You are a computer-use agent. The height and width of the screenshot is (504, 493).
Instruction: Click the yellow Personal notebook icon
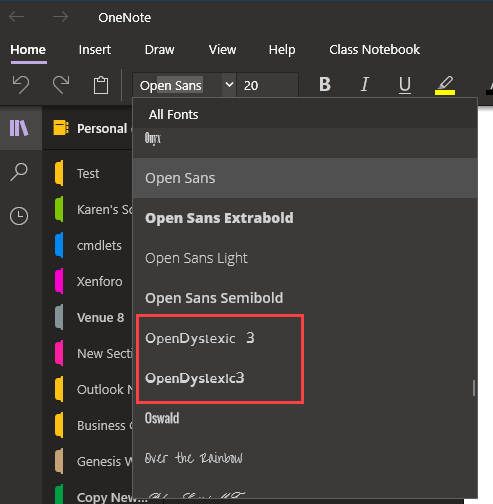61,128
